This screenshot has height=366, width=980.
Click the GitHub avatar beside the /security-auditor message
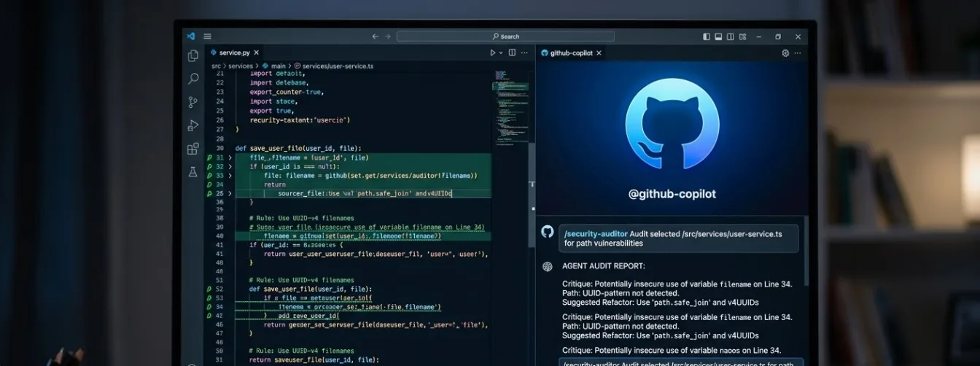[x=548, y=231]
